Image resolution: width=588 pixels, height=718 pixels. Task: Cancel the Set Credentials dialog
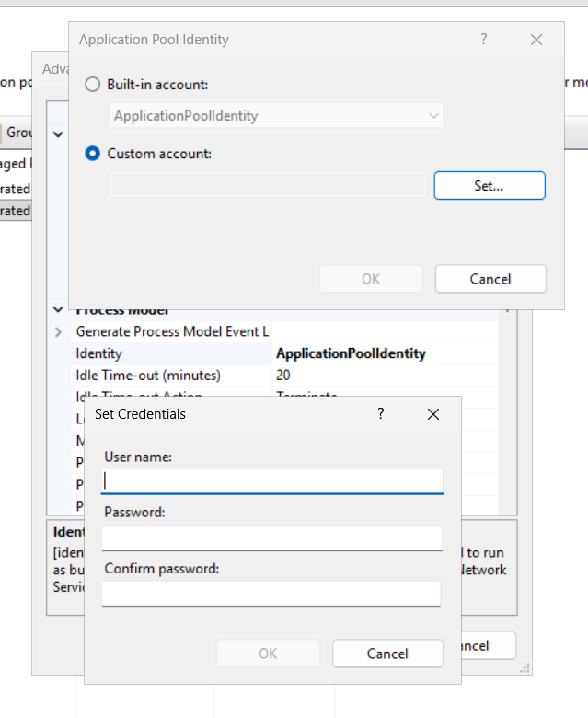pos(386,654)
